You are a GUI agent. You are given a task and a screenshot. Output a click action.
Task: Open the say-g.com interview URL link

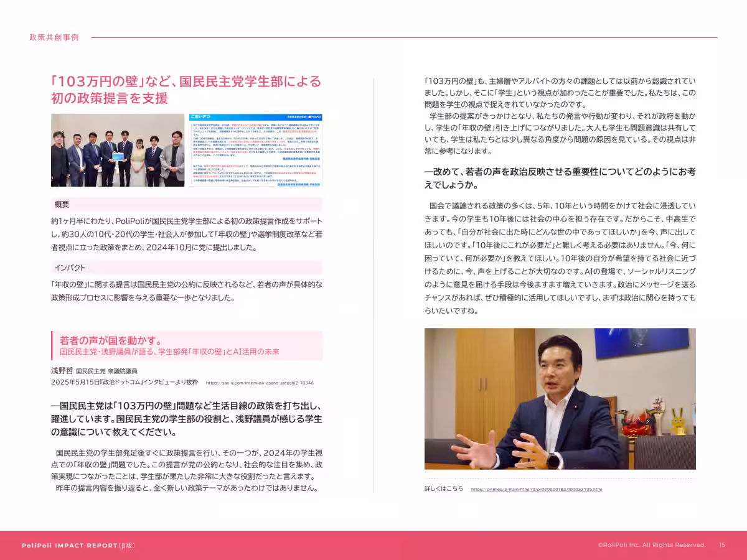[x=260, y=383]
